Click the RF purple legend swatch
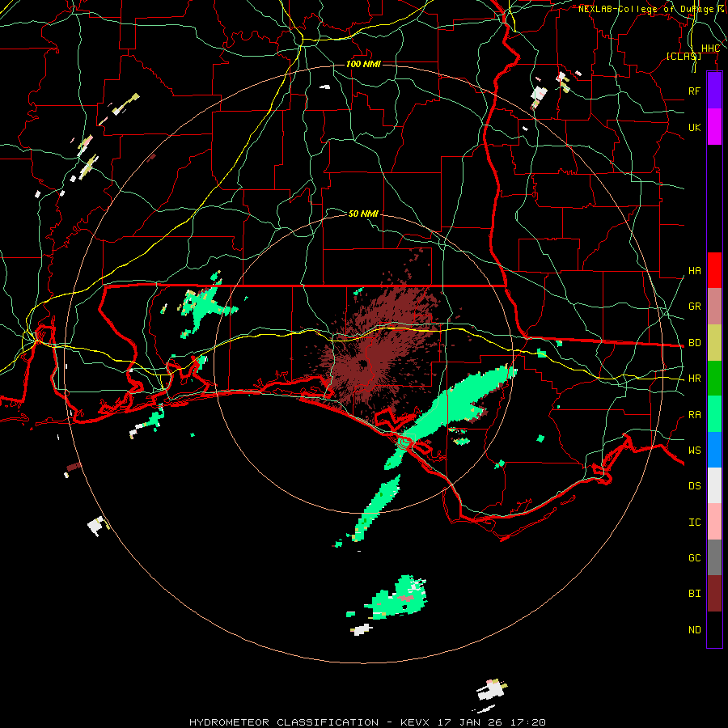The image size is (728, 728). coord(714,91)
